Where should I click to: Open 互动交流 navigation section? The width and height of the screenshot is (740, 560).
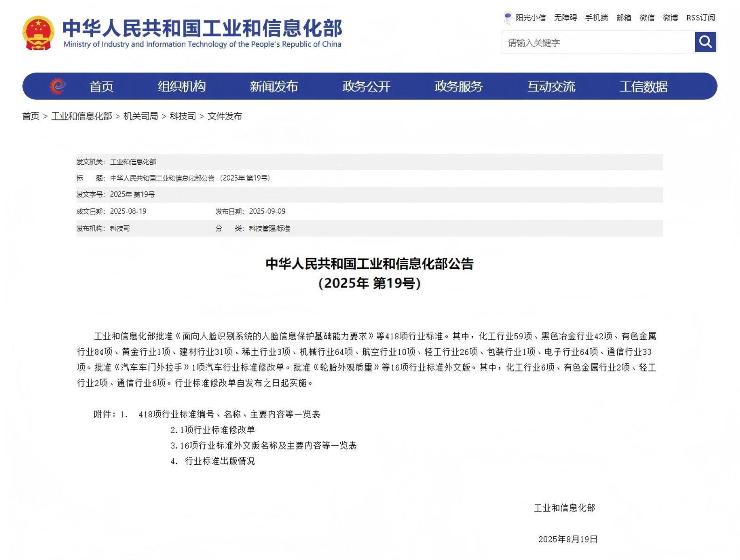pyautogui.click(x=551, y=87)
